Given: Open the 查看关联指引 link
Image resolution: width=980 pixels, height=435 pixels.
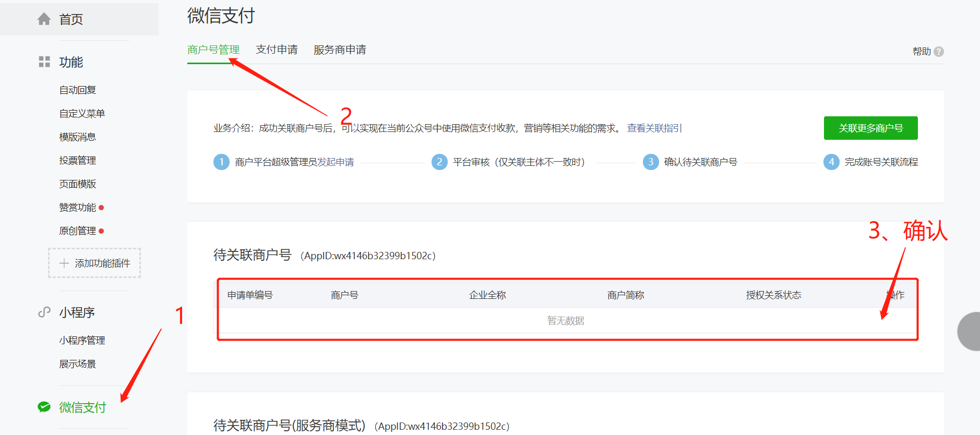Looking at the screenshot, I should (654, 128).
